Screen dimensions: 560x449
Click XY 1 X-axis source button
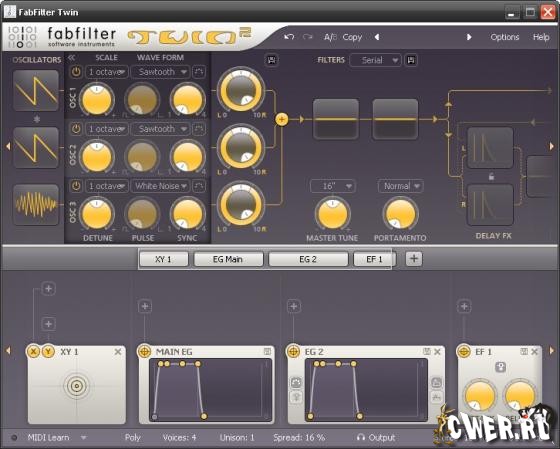tap(33, 352)
